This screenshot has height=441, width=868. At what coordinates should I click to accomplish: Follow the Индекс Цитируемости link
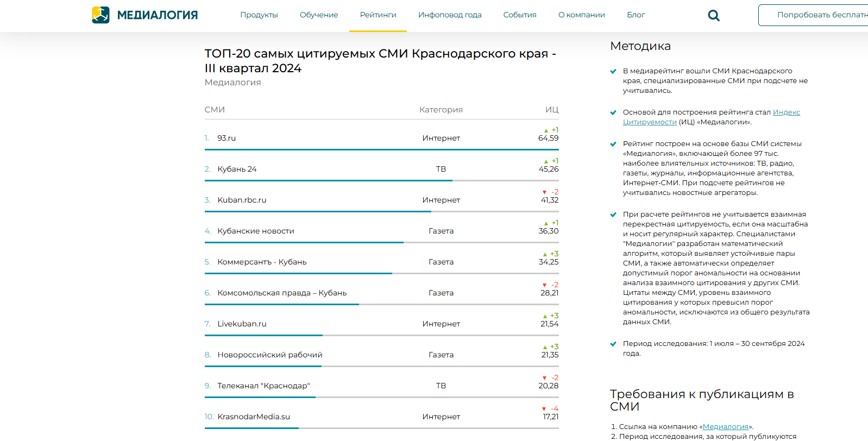tap(786, 112)
